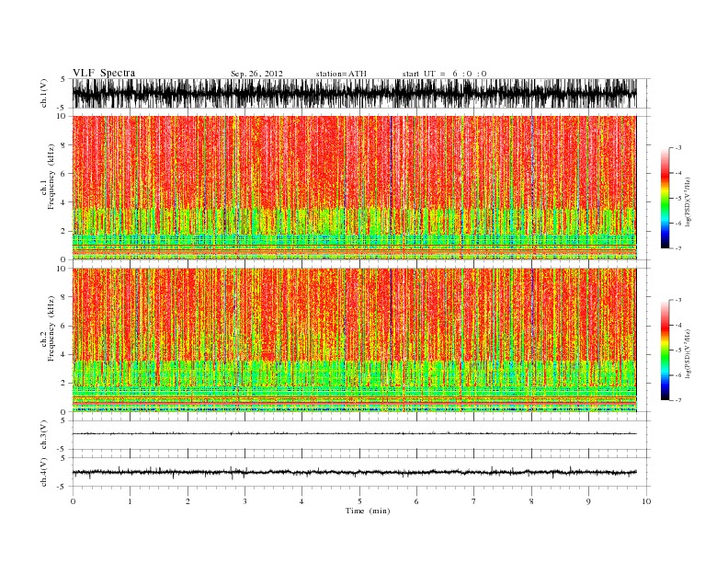Click the time axis tick label '0'

click(73, 501)
